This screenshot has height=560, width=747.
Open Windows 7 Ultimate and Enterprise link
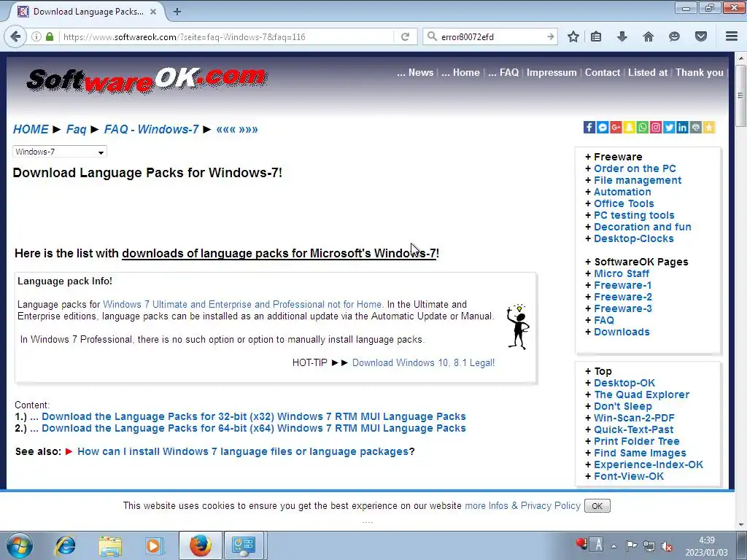coord(242,304)
